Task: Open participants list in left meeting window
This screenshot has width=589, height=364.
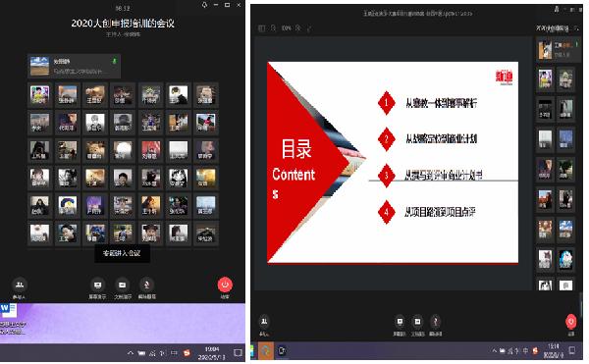Action: [20, 286]
